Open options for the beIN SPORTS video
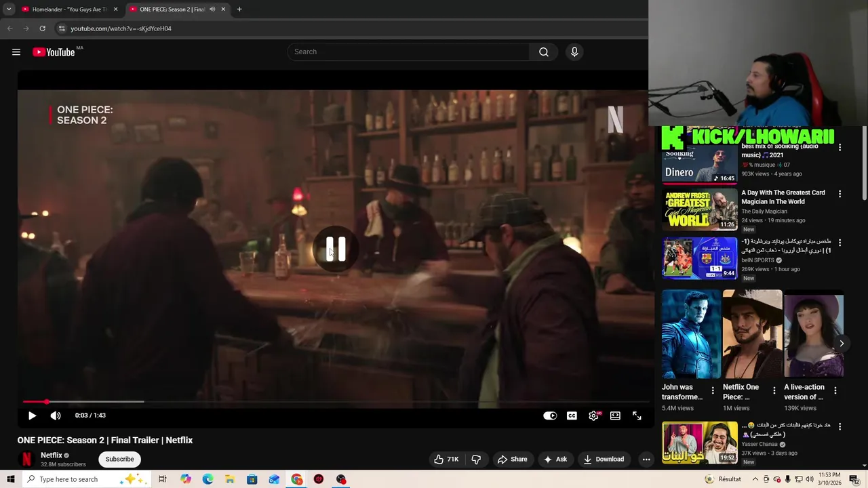The width and height of the screenshot is (868, 488). 840,243
